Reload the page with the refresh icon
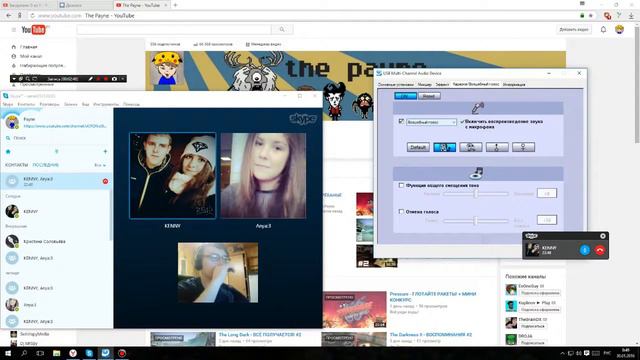640x360 pixels. (32, 16)
